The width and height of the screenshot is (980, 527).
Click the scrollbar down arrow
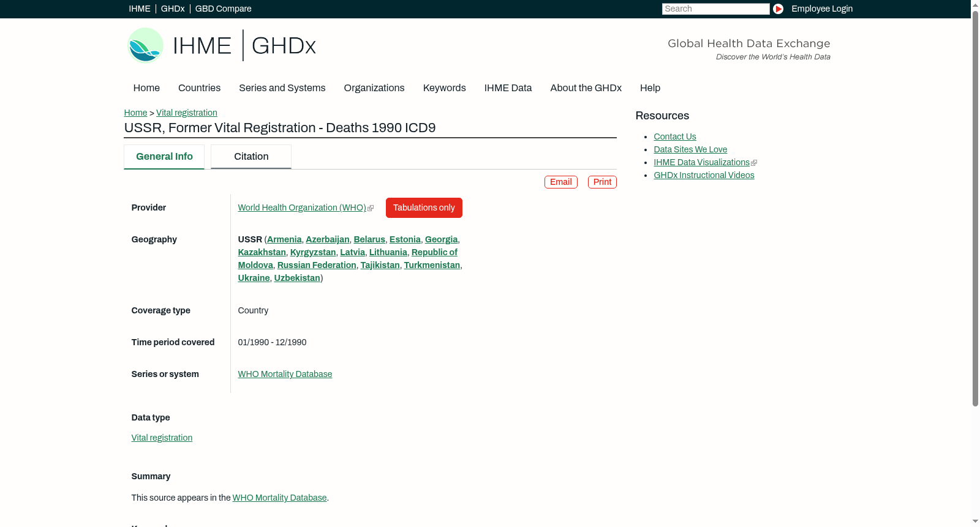[975, 522]
